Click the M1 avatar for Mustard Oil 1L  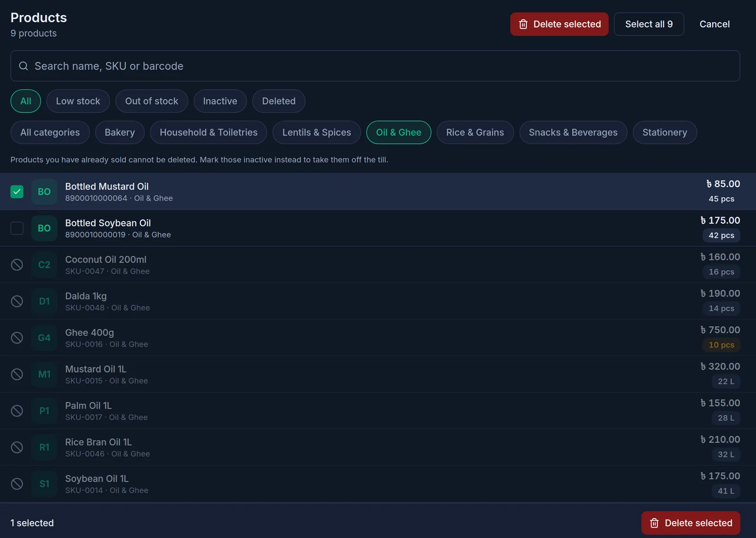click(44, 374)
